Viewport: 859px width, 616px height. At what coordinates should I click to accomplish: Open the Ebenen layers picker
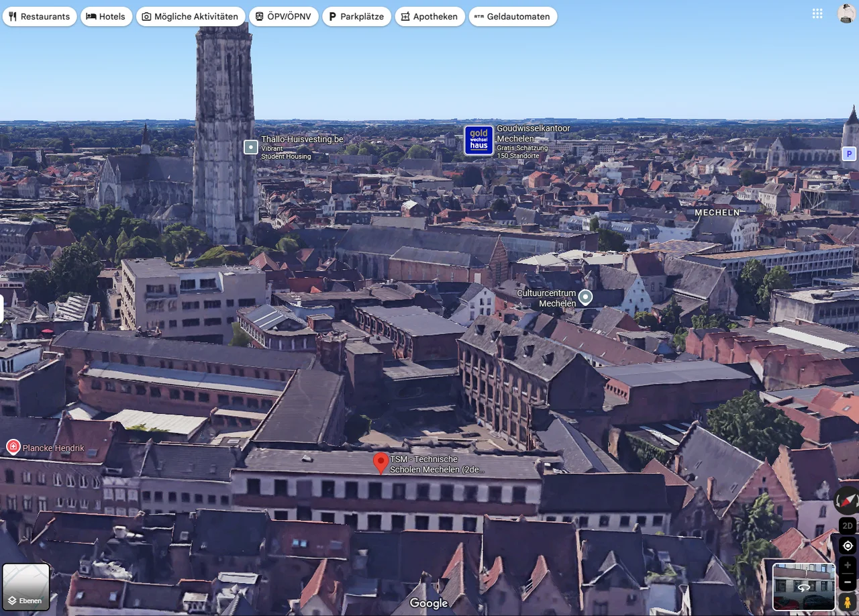point(26,587)
